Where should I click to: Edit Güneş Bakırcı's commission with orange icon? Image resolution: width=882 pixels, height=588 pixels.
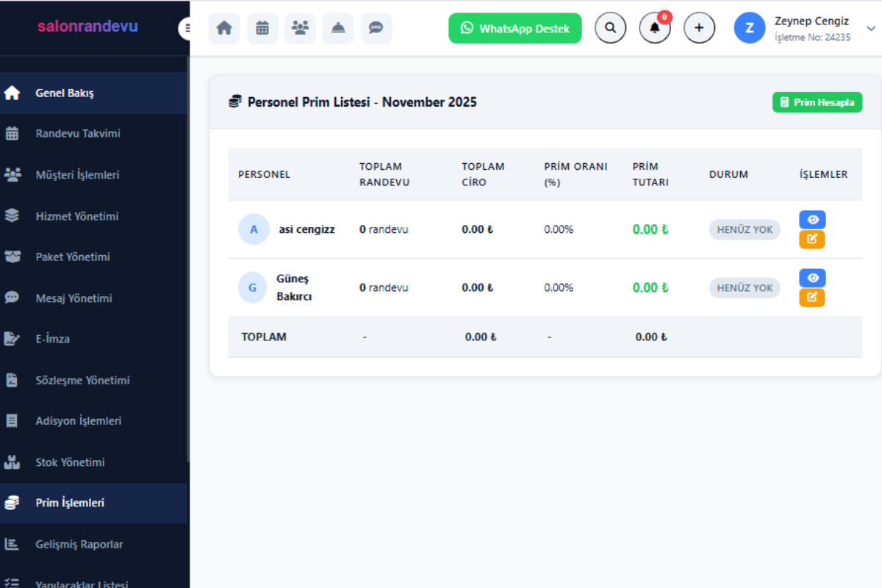812,298
